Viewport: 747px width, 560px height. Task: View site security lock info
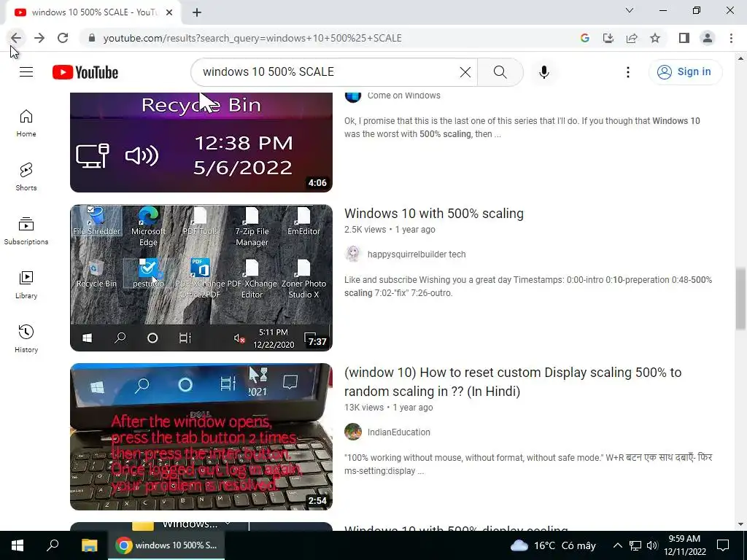92,38
